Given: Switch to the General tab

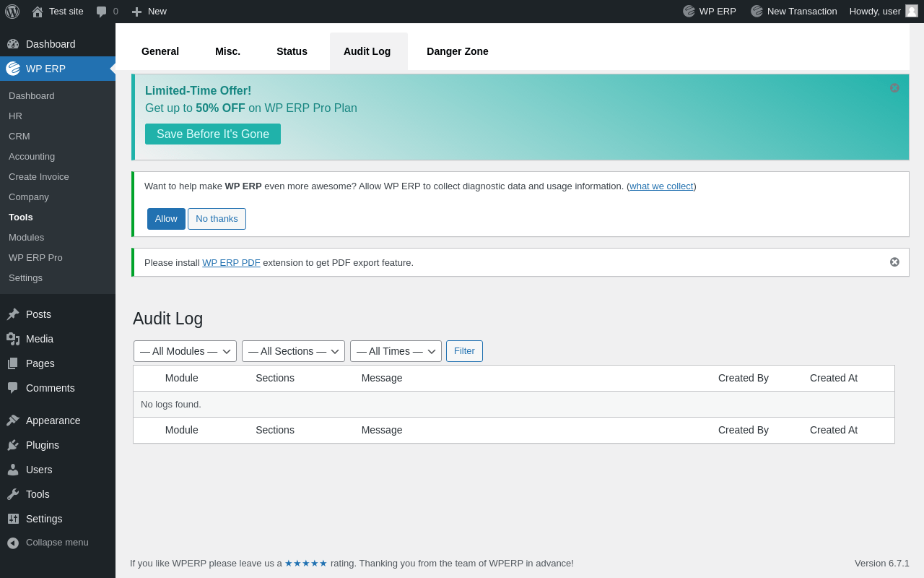Looking at the screenshot, I should click(x=160, y=51).
